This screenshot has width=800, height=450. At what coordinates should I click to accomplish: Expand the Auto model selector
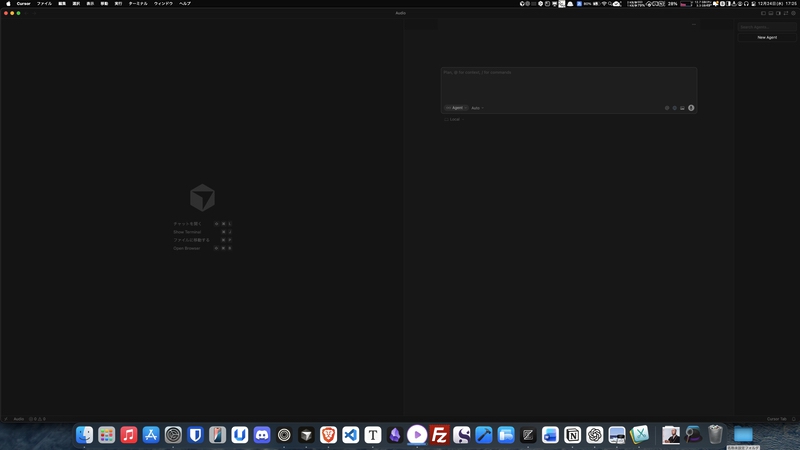[477, 108]
